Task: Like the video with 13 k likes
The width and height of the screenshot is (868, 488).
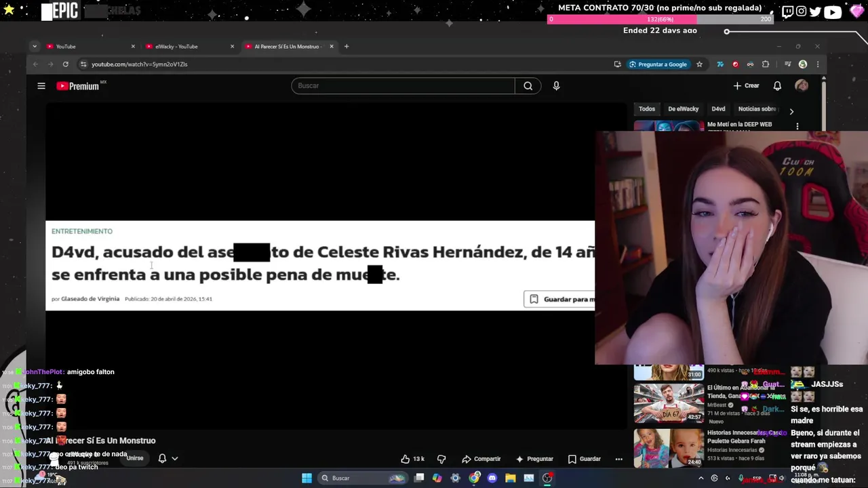Action: [x=412, y=459]
